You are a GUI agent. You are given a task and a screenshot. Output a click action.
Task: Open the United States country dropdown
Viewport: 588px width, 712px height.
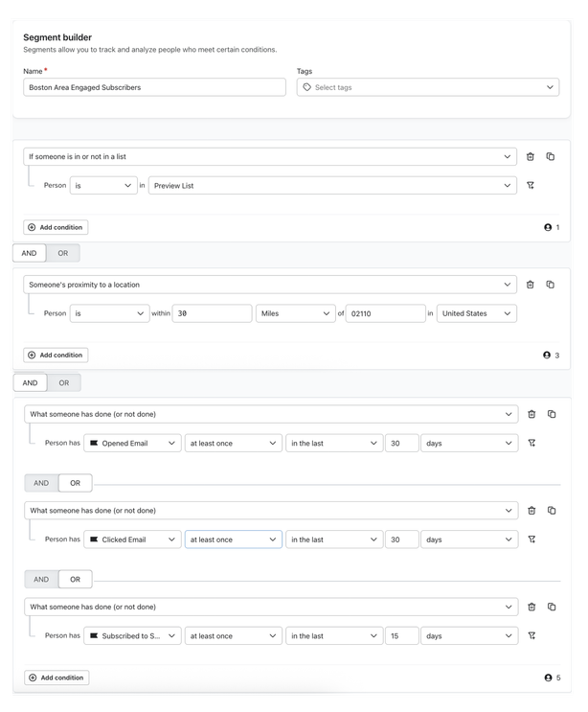477,313
